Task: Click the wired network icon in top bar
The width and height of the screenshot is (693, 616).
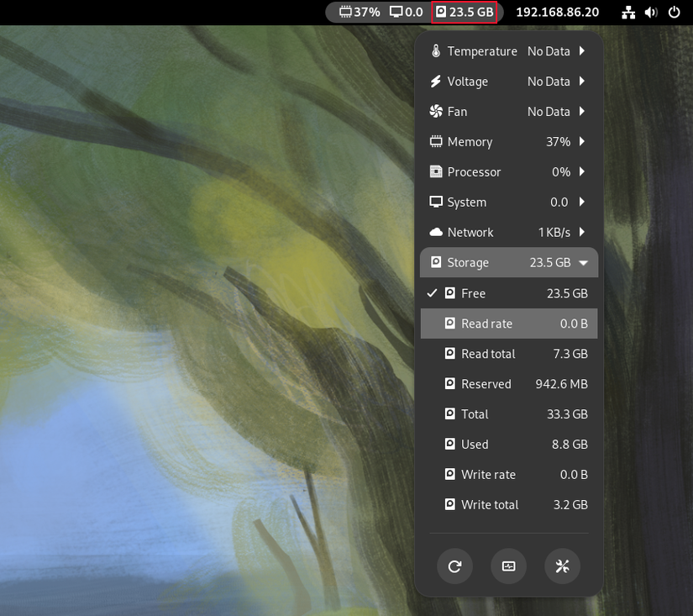Action: point(628,13)
